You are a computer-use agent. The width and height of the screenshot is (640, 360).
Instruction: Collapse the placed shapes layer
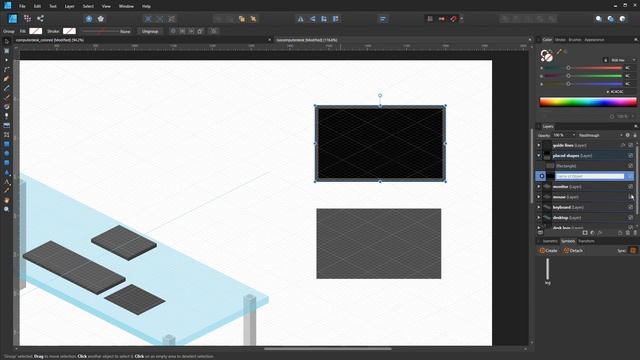coord(539,156)
